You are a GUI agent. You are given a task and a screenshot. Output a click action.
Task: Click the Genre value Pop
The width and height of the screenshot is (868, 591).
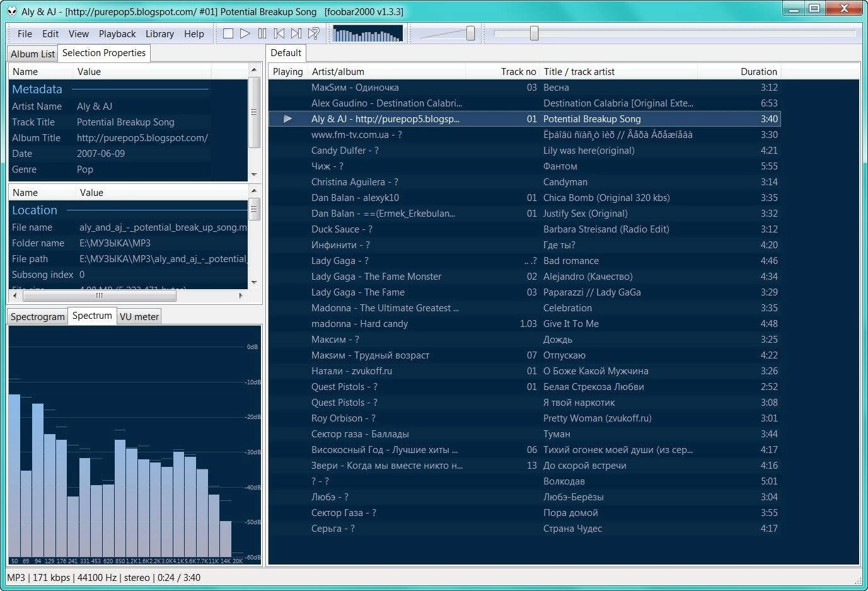click(x=85, y=169)
